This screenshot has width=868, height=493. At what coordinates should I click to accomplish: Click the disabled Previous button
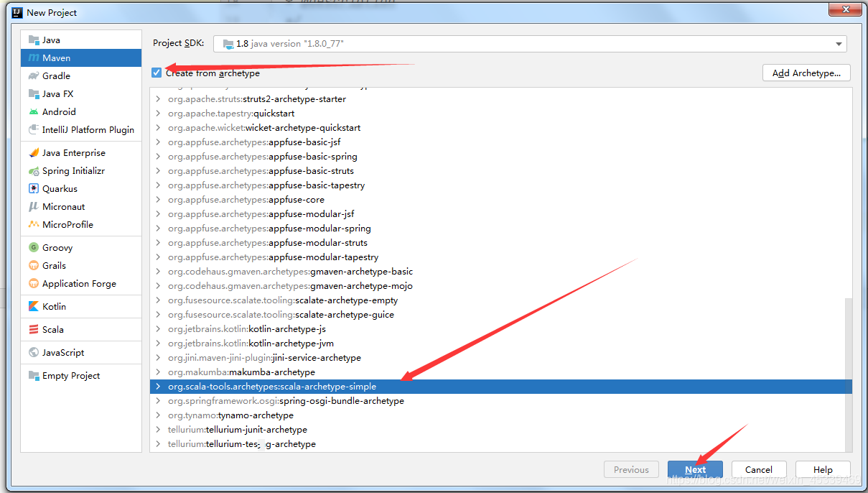pyautogui.click(x=631, y=469)
